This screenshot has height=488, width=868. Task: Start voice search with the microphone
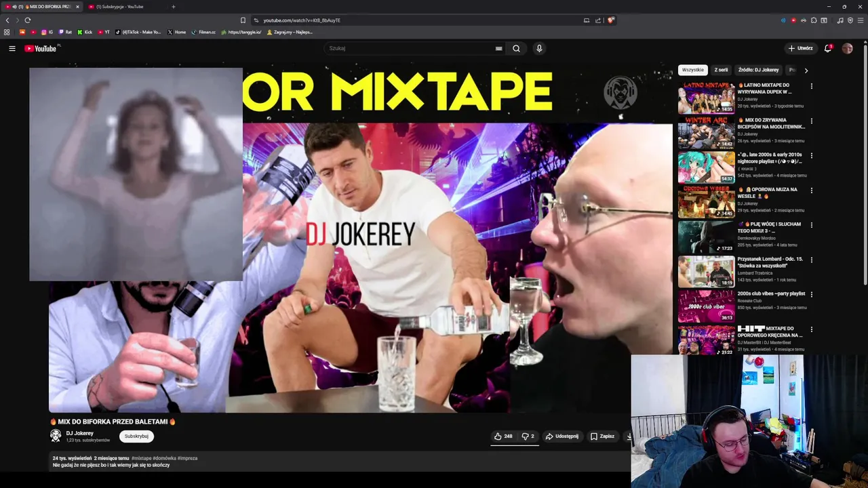(x=539, y=48)
